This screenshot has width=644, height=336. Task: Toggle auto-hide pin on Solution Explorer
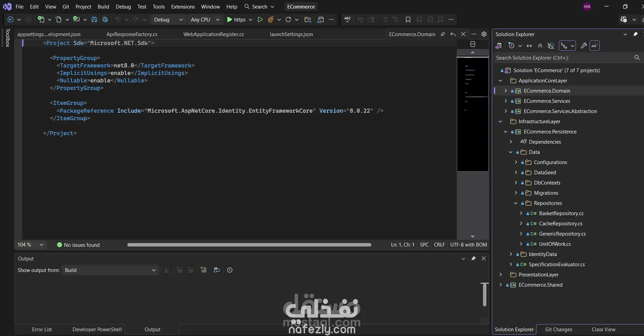point(635,34)
